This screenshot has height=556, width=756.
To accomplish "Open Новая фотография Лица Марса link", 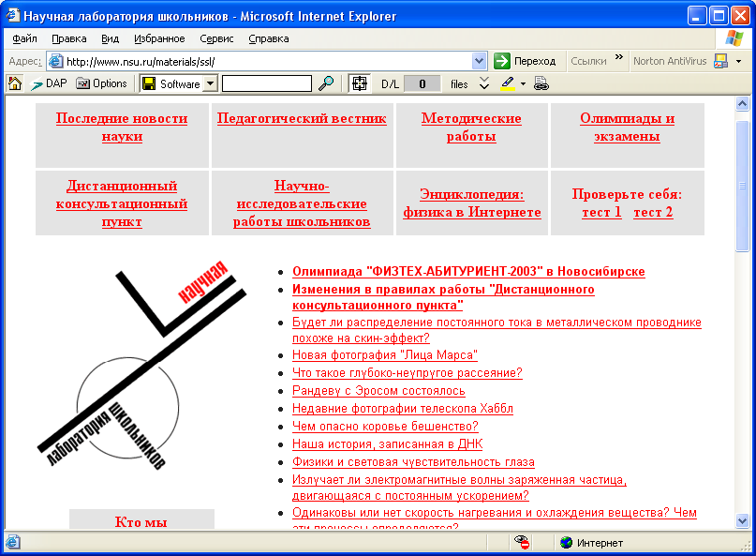I will (x=385, y=355).
